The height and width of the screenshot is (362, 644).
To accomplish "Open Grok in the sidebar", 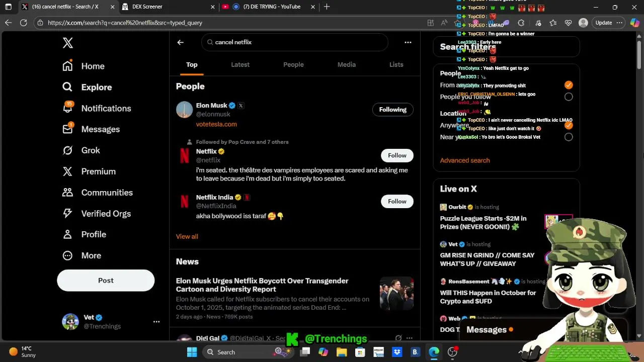I will [x=81, y=150].
